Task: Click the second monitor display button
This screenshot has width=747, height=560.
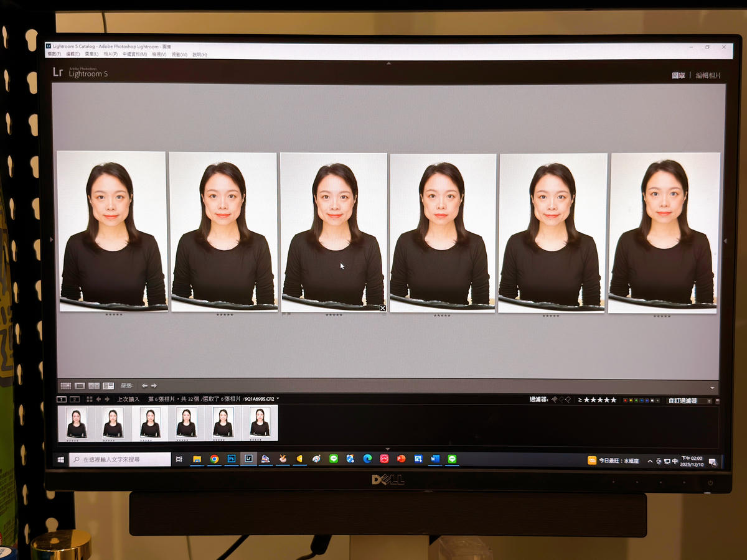Action: pyautogui.click(x=75, y=399)
